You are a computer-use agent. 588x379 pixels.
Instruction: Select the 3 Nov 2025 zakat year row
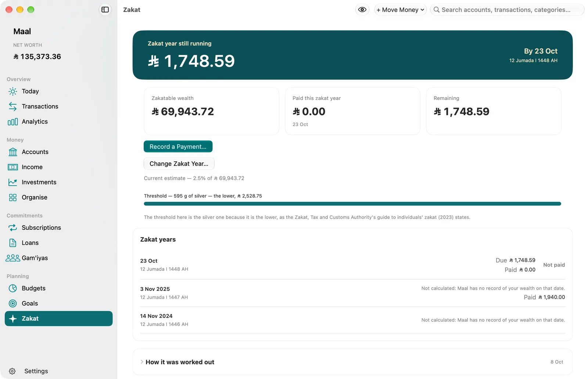[352, 293]
